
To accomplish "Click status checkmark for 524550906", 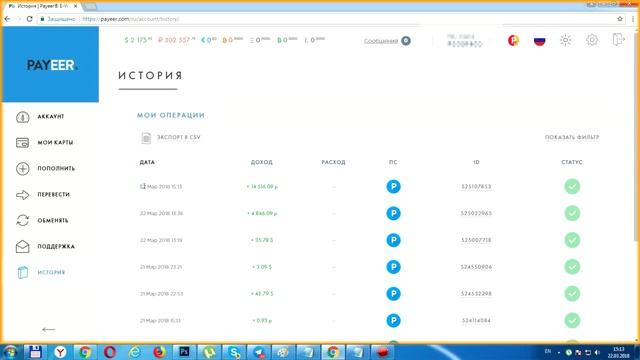I will pyautogui.click(x=572, y=267).
